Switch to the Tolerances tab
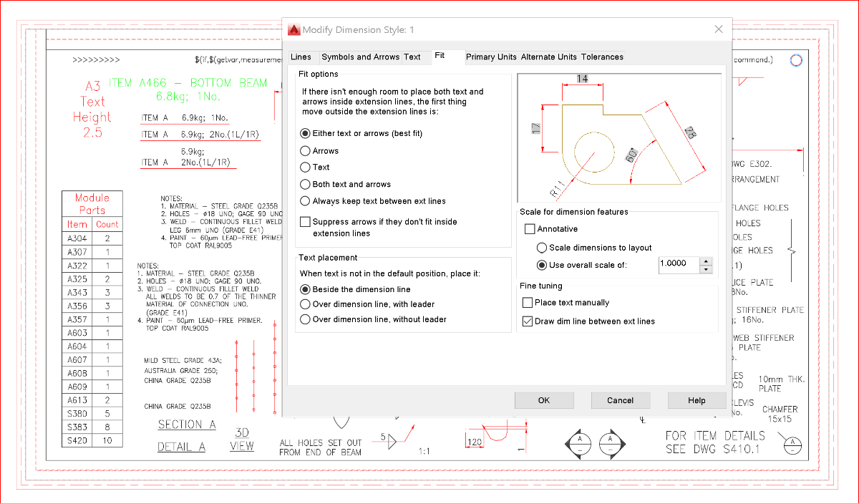The height and width of the screenshot is (504, 859). (602, 57)
